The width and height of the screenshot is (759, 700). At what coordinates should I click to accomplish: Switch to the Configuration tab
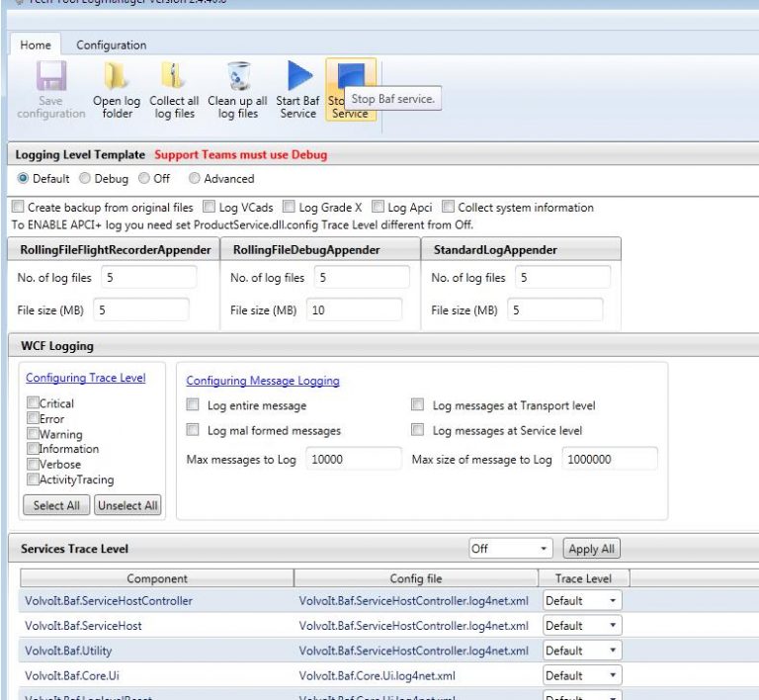click(x=111, y=45)
